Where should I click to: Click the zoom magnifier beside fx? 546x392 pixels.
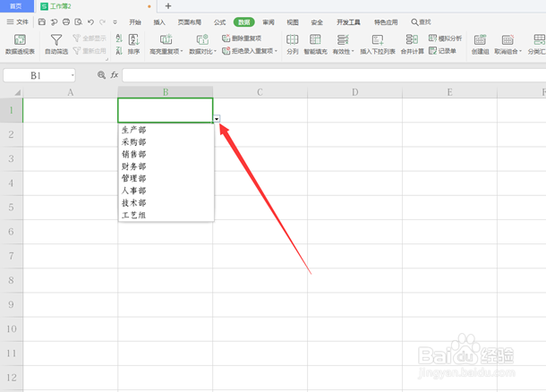[x=101, y=74]
